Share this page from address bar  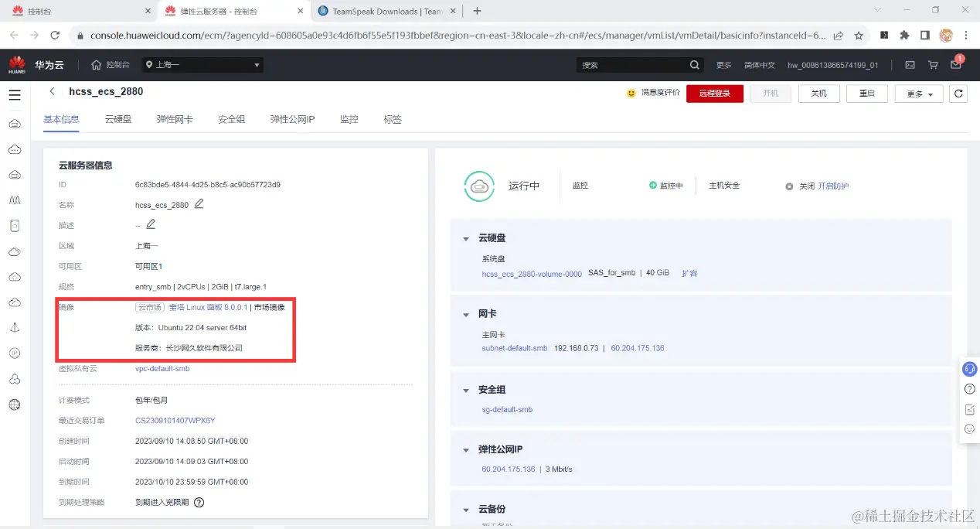[839, 36]
